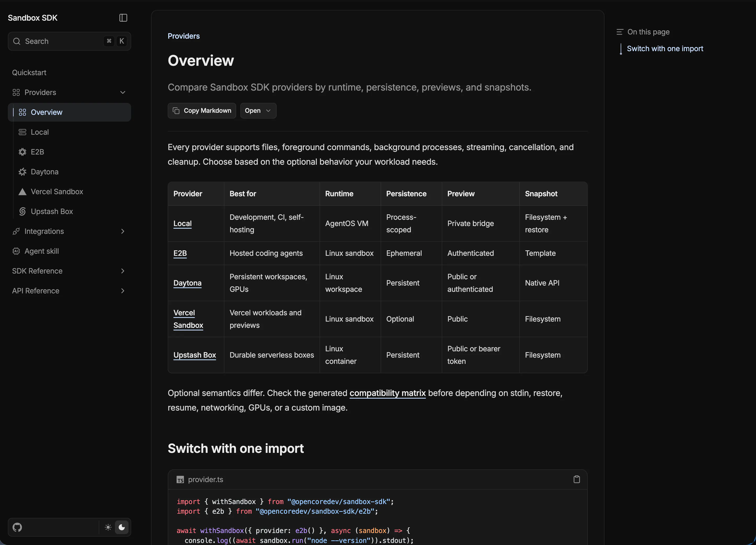Click the Integrations plug icon
The width and height of the screenshot is (756, 545).
[x=16, y=231]
